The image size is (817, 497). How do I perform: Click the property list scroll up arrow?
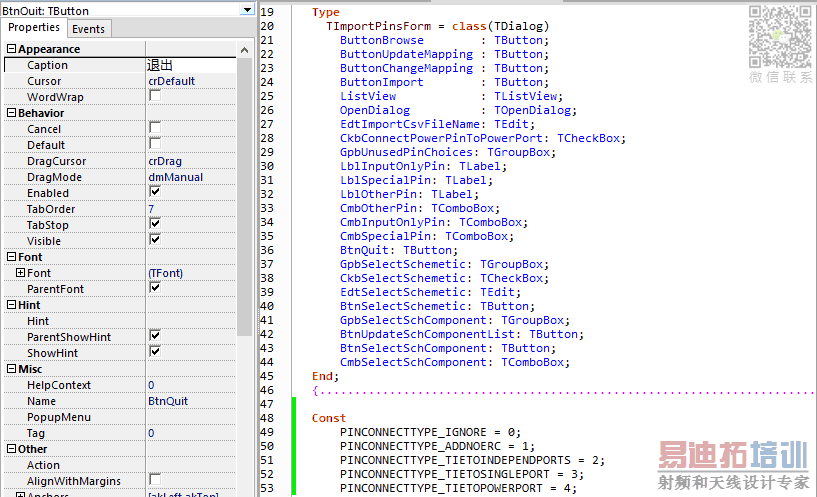pyautogui.click(x=244, y=51)
